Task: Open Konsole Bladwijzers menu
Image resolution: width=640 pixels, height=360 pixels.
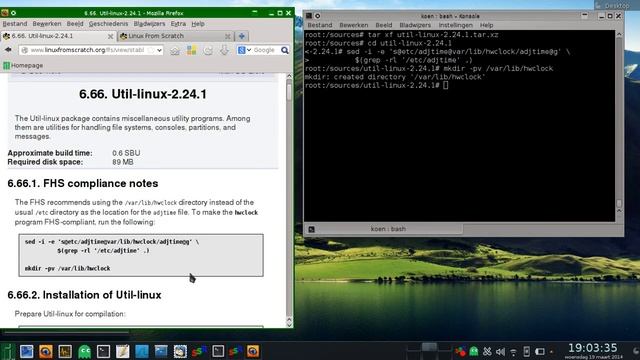Action: [415, 25]
